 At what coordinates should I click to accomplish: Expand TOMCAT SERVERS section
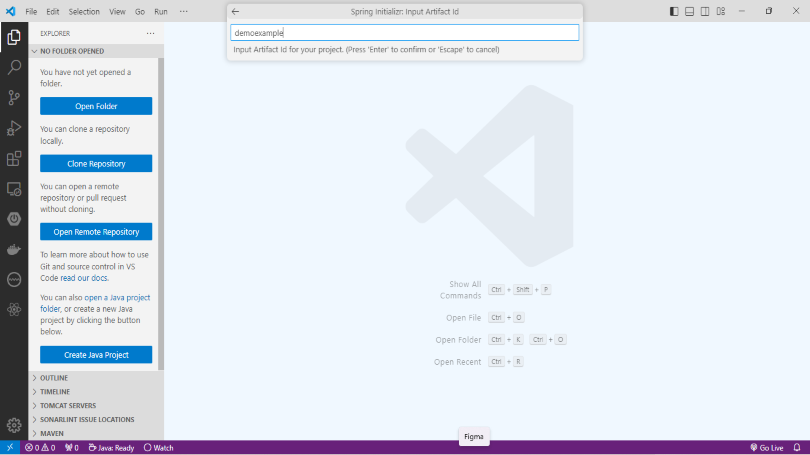click(x=96, y=406)
